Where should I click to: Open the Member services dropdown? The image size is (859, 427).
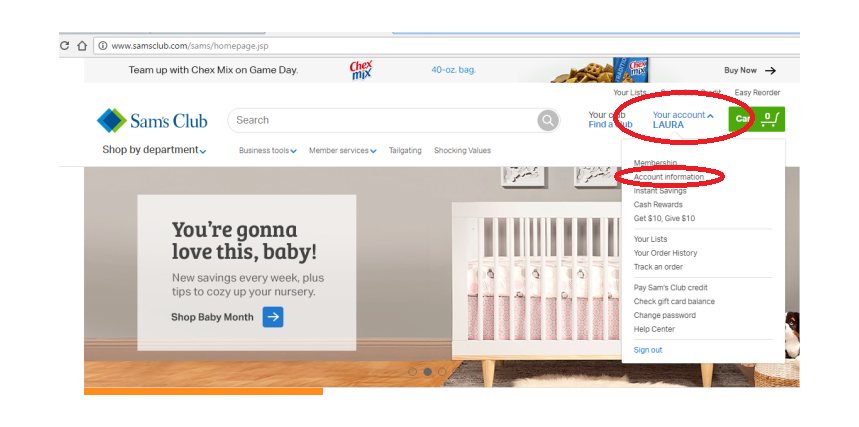pyautogui.click(x=342, y=150)
